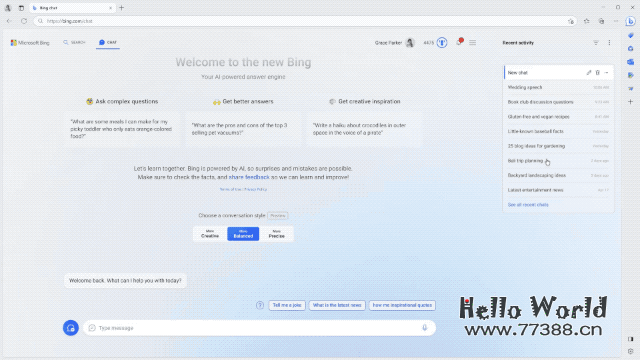Open the Collections icon in toolbar
Viewport: 640px width, 360px height.
pos(601,21)
